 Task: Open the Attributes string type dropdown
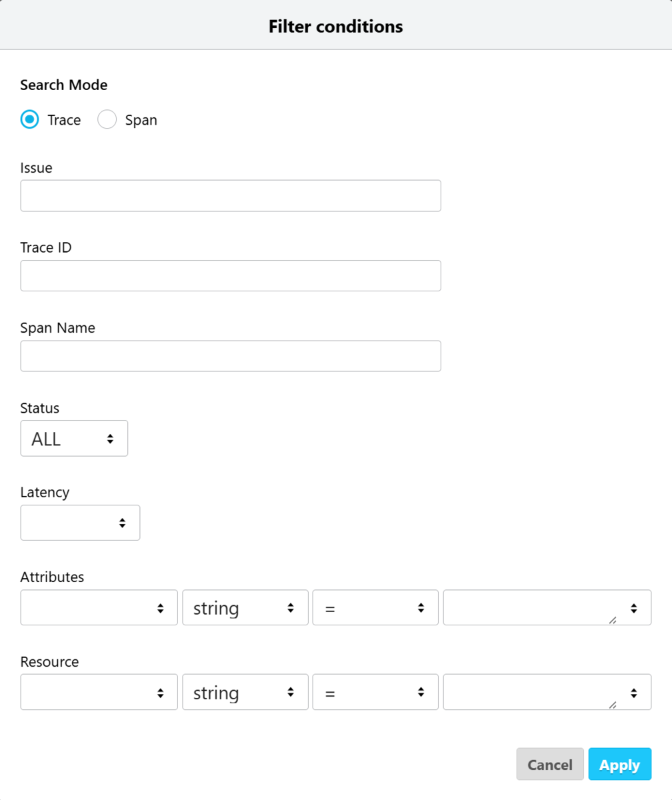click(245, 607)
